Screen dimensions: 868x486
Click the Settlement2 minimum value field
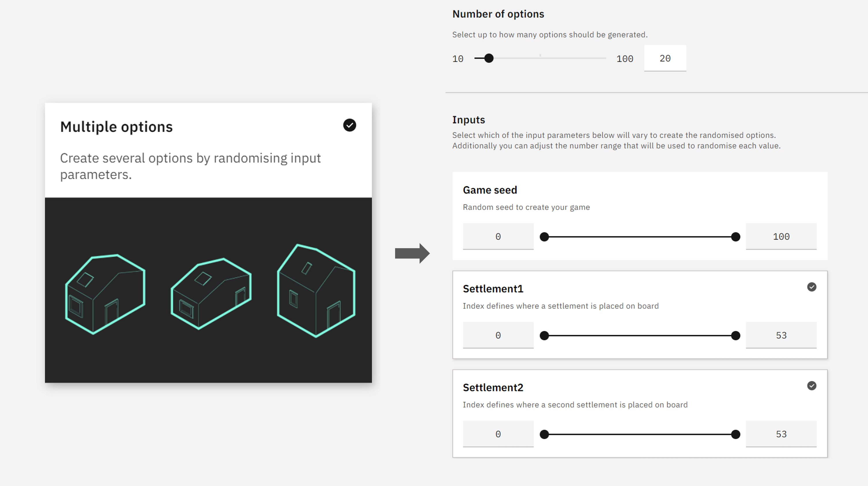498,434
